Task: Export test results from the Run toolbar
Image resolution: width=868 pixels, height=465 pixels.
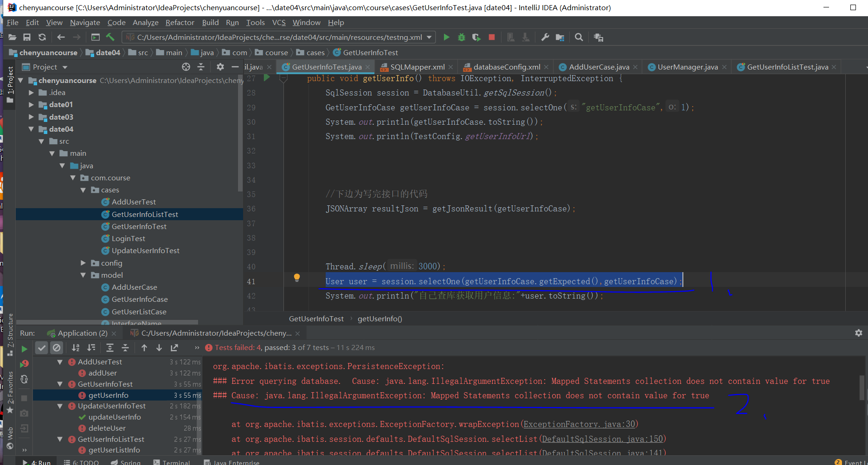Action: (x=174, y=348)
